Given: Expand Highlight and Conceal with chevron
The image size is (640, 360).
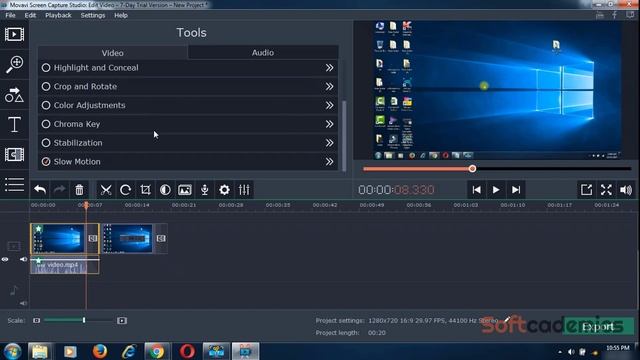Looking at the screenshot, I should [x=329, y=68].
